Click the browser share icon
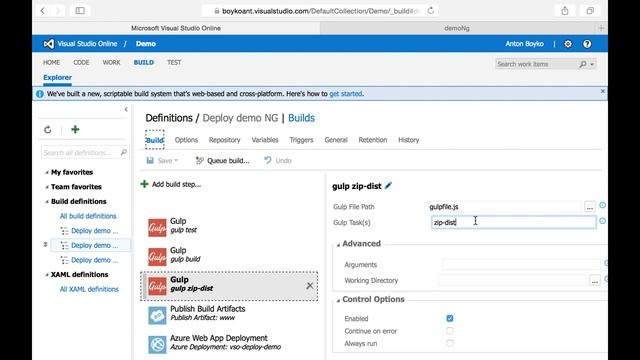Image resolution: width=640 pixels, height=360 pixels. 565,11
